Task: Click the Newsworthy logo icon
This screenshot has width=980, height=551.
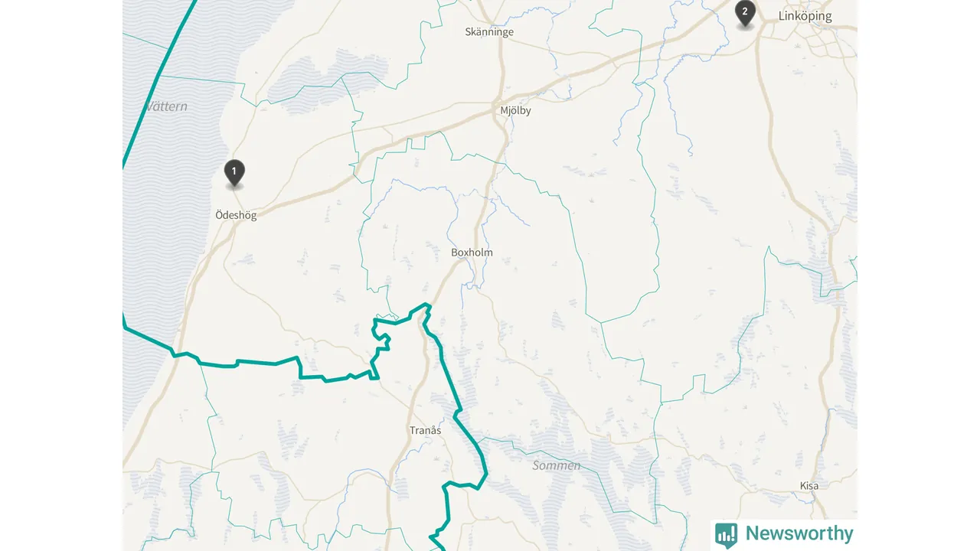Action: 727,534
